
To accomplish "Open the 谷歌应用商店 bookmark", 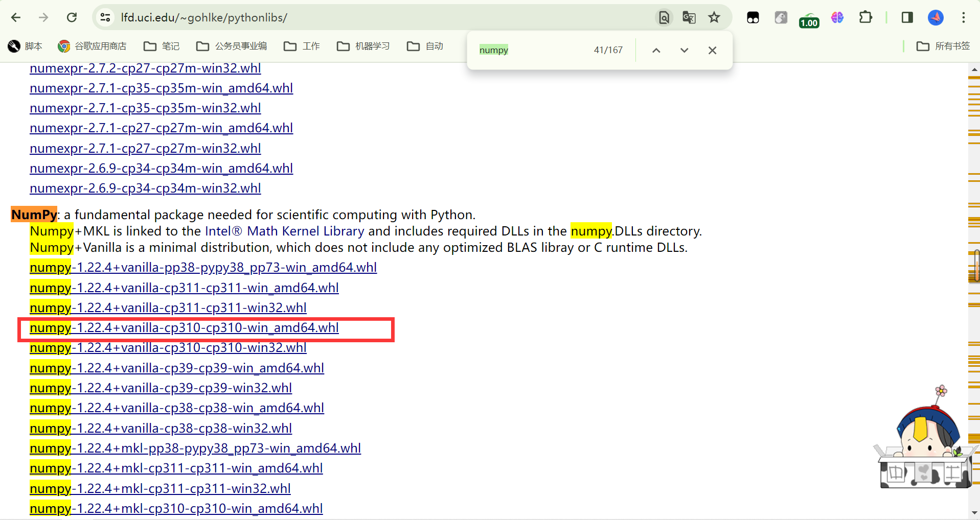I will pyautogui.click(x=93, y=46).
